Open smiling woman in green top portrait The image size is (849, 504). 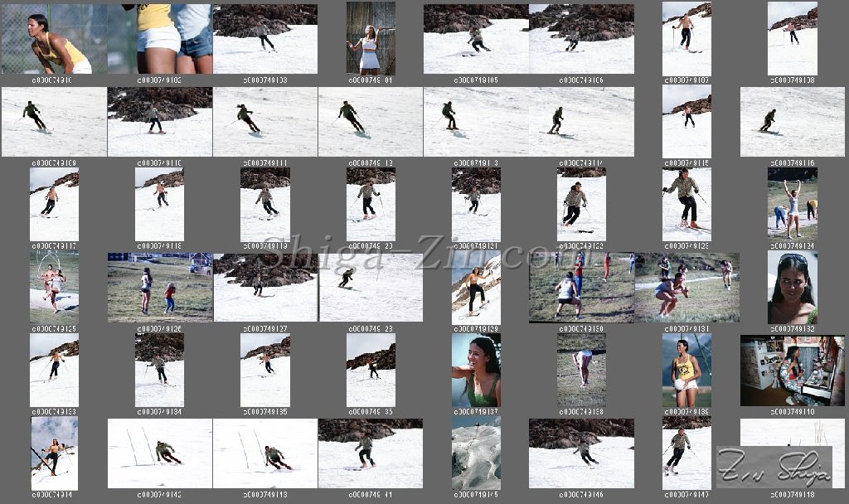476,370
